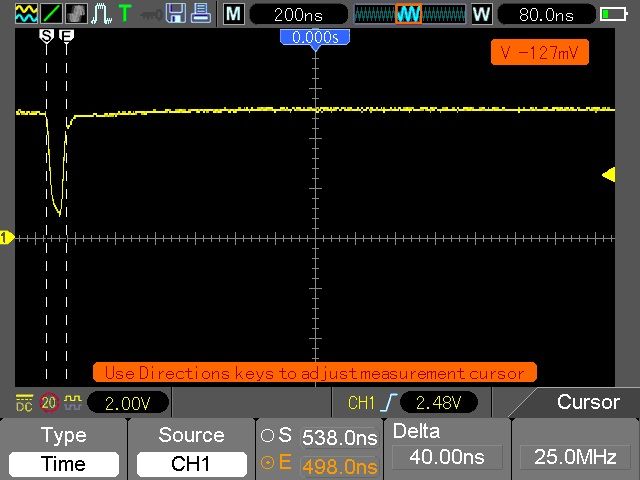Click the W window timebase icon
Viewport: 640px width, 480px height.
(x=482, y=14)
